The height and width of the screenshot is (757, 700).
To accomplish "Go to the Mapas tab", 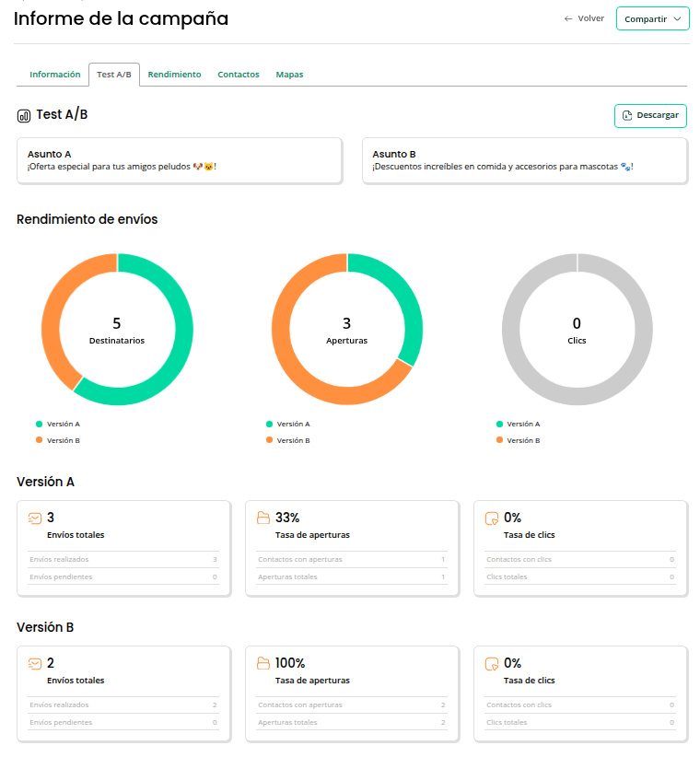I will click(x=289, y=75).
